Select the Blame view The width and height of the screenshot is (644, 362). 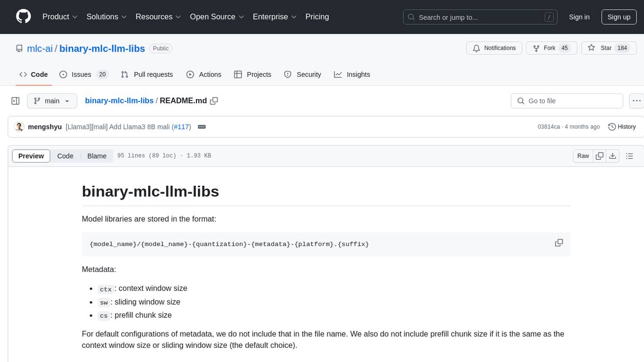[x=97, y=156]
